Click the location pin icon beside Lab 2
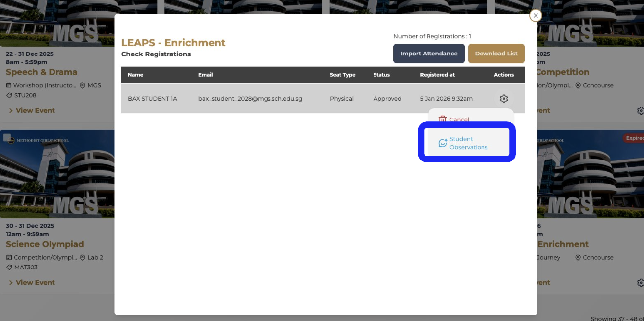This screenshot has height=321, width=644. (82, 258)
